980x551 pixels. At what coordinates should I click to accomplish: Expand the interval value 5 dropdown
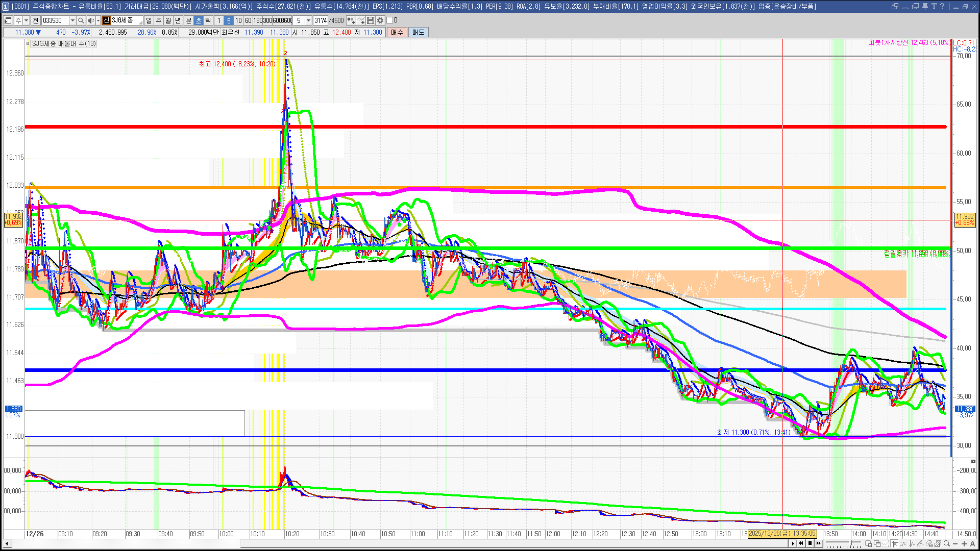tap(308, 20)
